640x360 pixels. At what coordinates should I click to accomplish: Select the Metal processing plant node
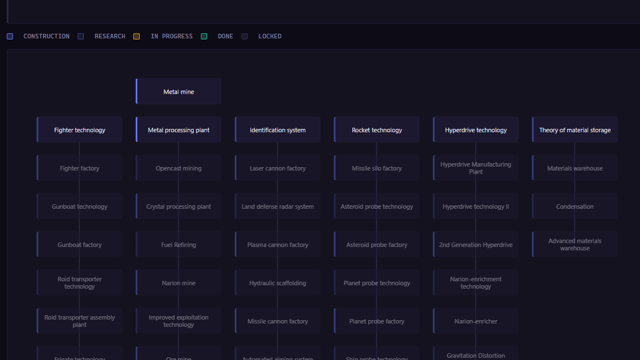pyautogui.click(x=178, y=130)
